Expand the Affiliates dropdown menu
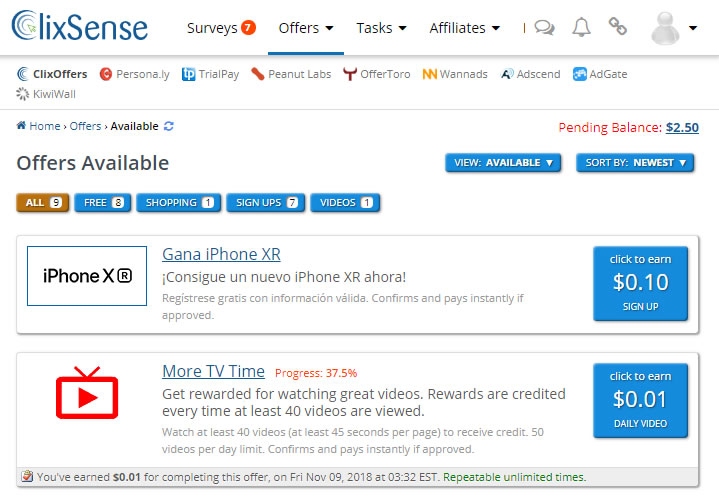 (465, 28)
